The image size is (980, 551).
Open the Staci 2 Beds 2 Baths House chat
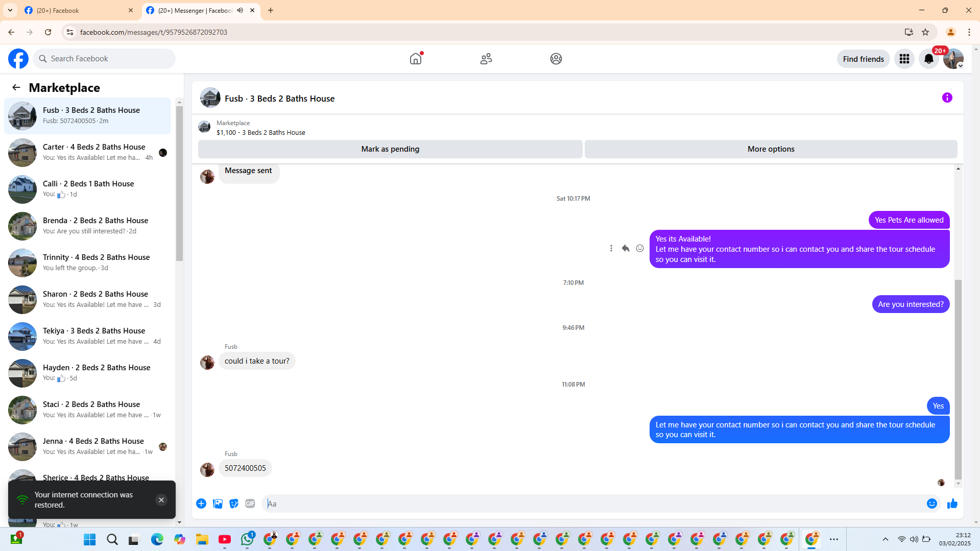click(88, 410)
